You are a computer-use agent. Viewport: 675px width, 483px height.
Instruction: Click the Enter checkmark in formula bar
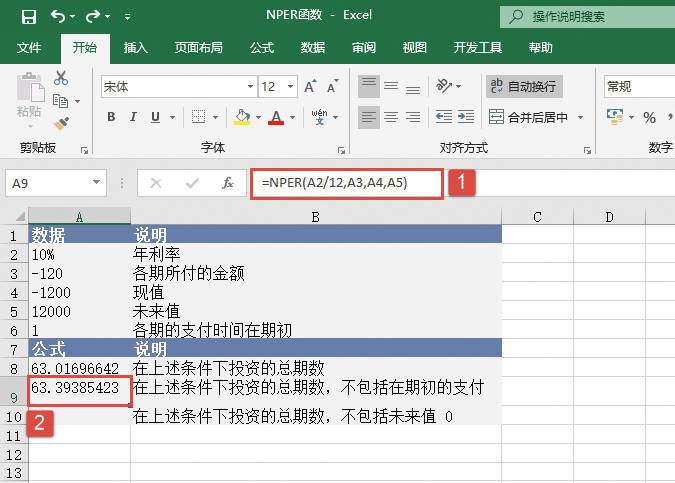tap(192, 183)
